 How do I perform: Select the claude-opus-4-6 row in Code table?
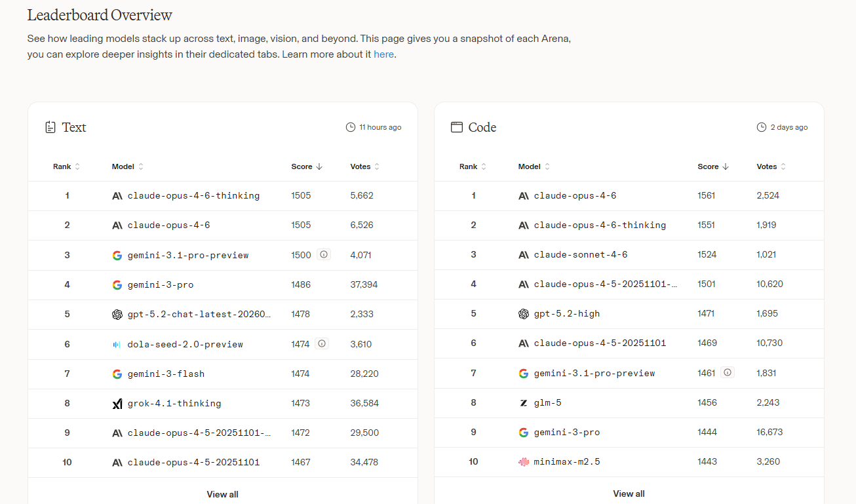point(575,196)
